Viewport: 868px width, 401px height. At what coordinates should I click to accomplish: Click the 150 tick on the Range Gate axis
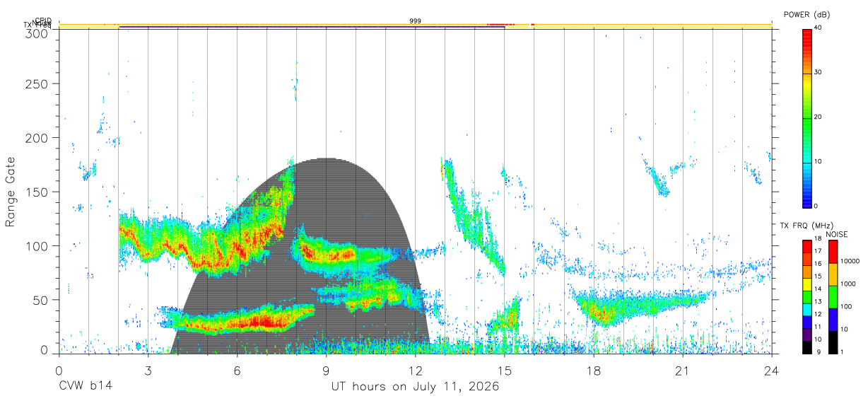[x=38, y=192]
